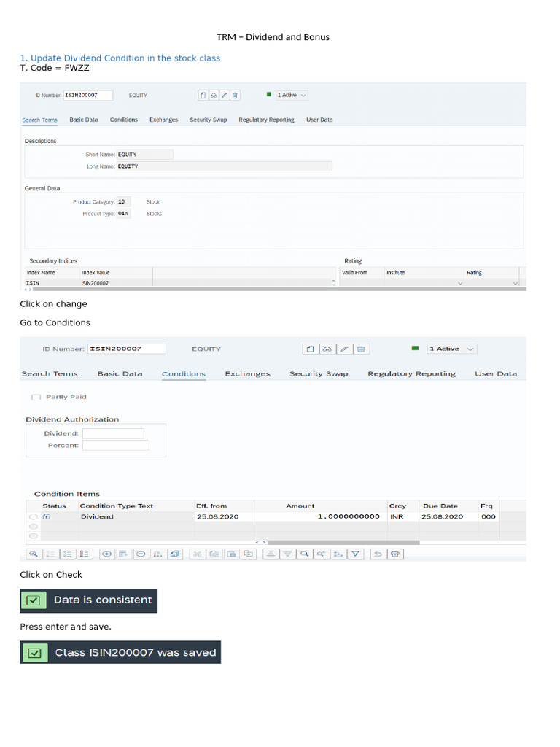Click the Sort Ascending icon
The width and height of the screenshot is (560, 747).
[x=271, y=554]
